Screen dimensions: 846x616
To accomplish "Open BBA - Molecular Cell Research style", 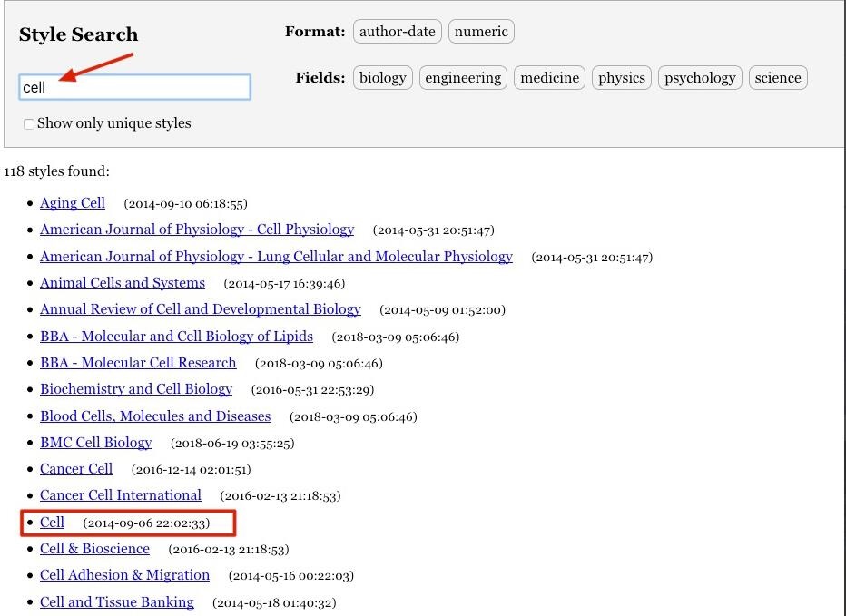I will (x=138, y=363).
